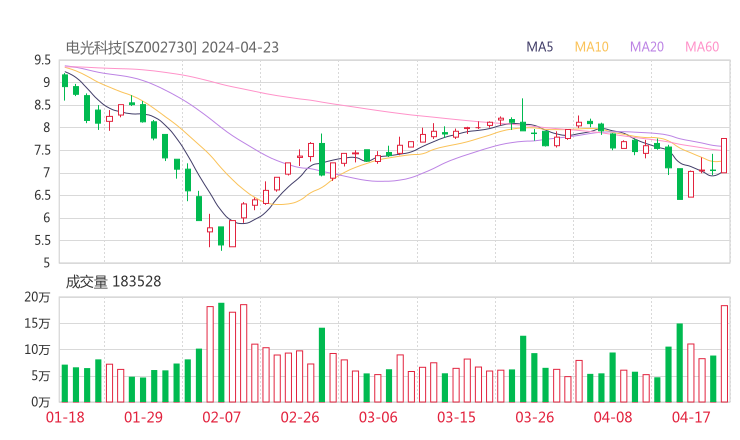Click the 04-17 date axis label
This screenshot has width=740, height=440.
(x=691, y=417)
